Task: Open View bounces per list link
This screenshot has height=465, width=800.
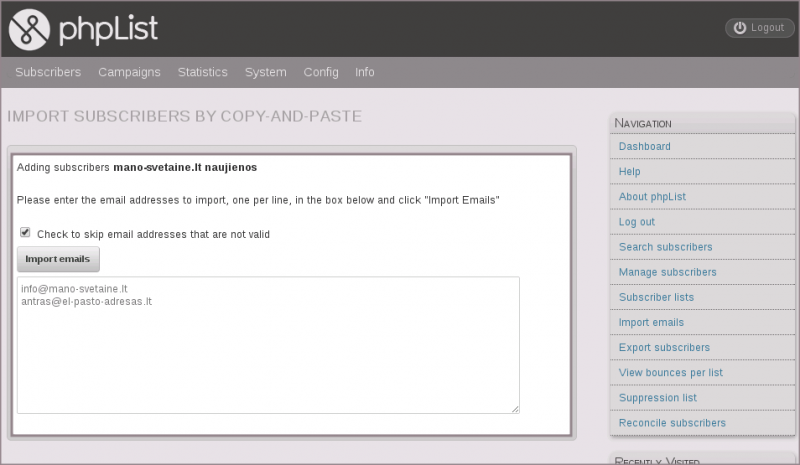Action: (670, 373)
